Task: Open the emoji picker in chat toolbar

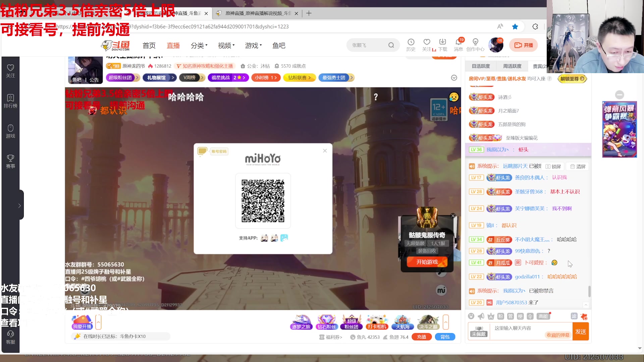Action: (471, 316)
